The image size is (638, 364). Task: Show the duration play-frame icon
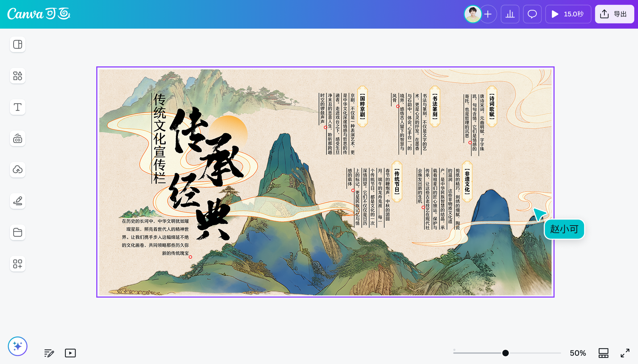pyautogui.click(x=70, y=353)
